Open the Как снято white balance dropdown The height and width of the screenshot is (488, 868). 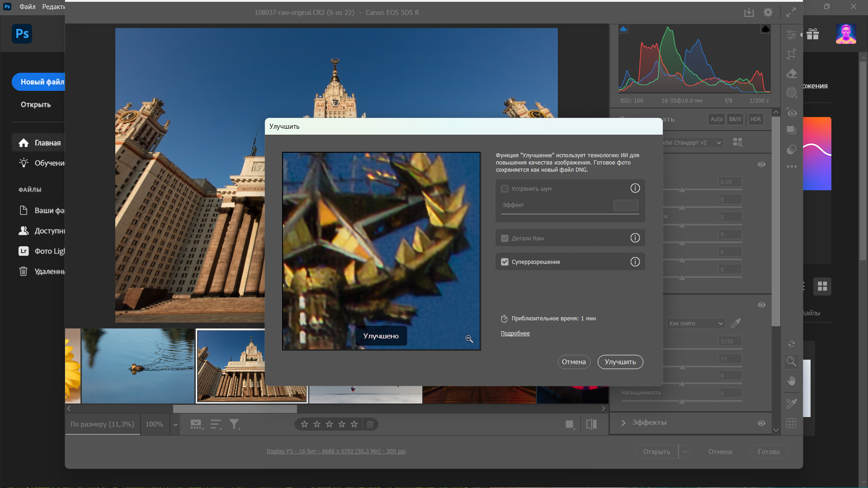(696, 324)
